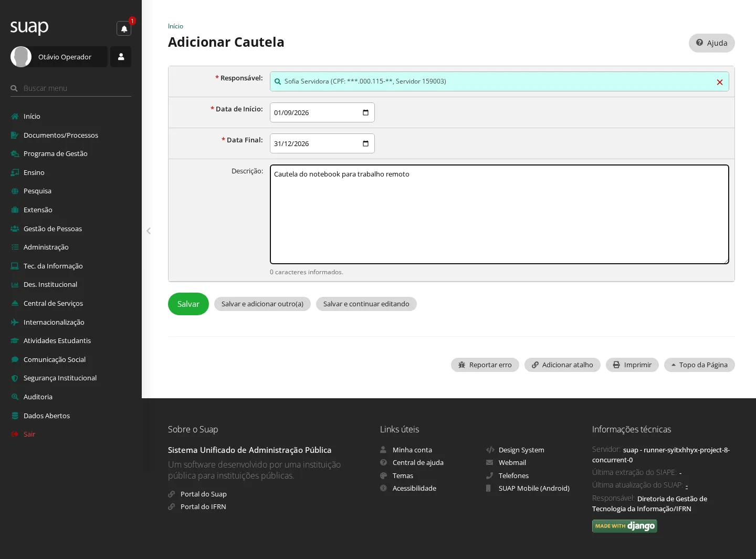This screenshot has height=559, width=756.
Task: Go to Topo da Página
Action: point(699,365)
